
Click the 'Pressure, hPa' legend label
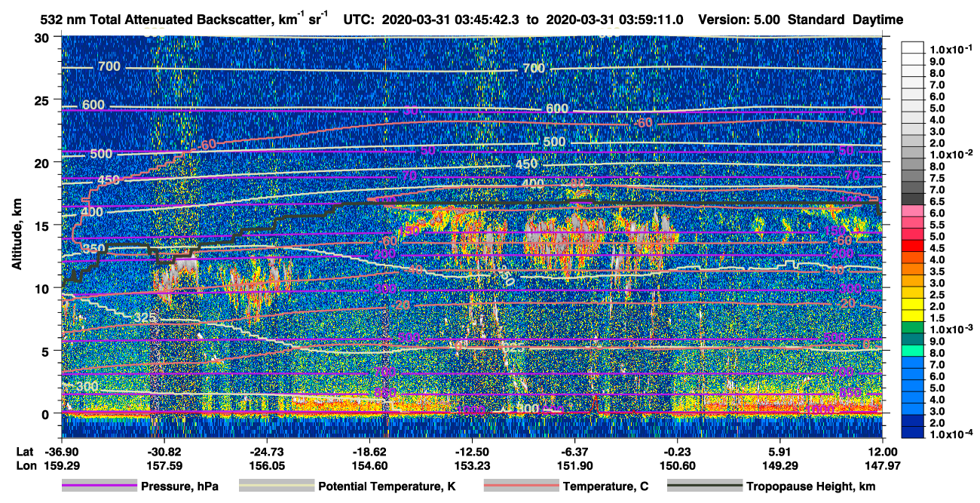[179, 487]
